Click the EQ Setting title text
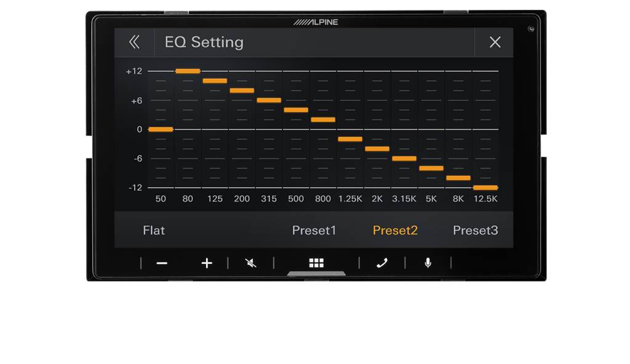 click(204, 42)
